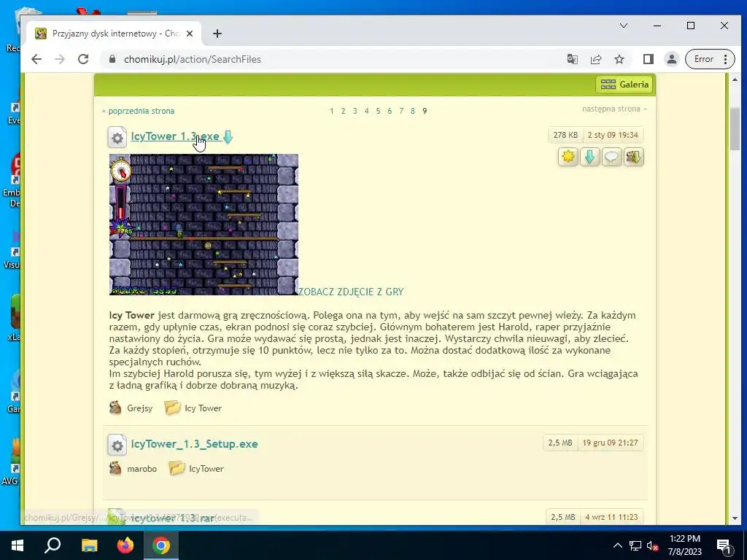Viewport: 747px width, 560px height.
Task: Click Grejsy hamster avatar icon
Action: [115, 408]
